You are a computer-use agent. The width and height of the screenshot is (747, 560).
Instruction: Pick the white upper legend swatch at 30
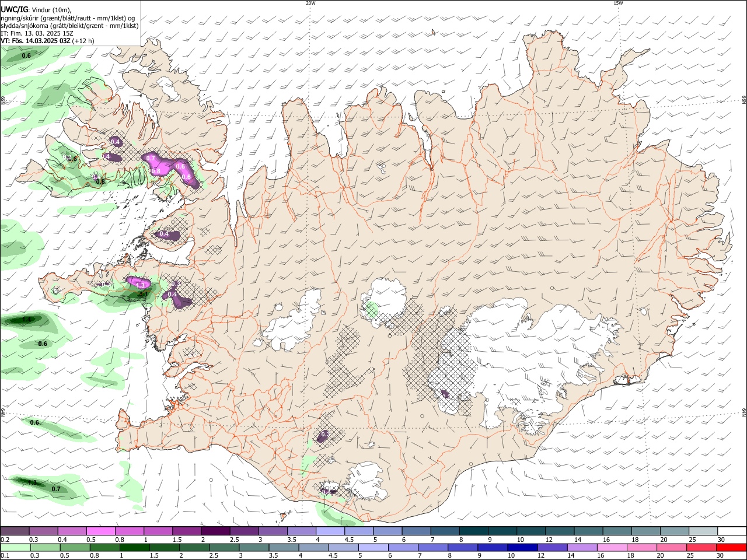point(732,531)
